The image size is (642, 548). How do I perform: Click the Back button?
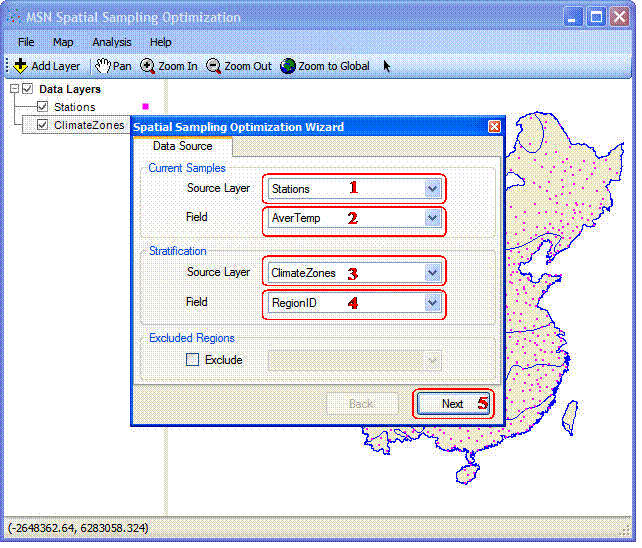(362, 404)
